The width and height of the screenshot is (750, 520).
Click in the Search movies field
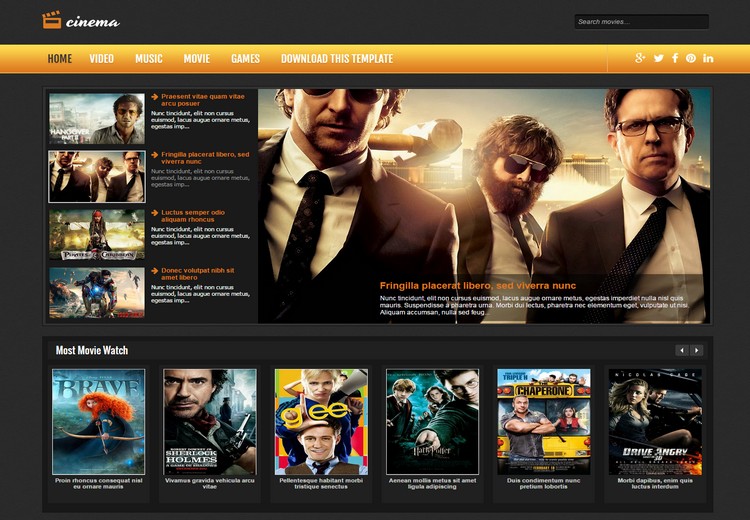pyautogui.click(x=641, y=22)
